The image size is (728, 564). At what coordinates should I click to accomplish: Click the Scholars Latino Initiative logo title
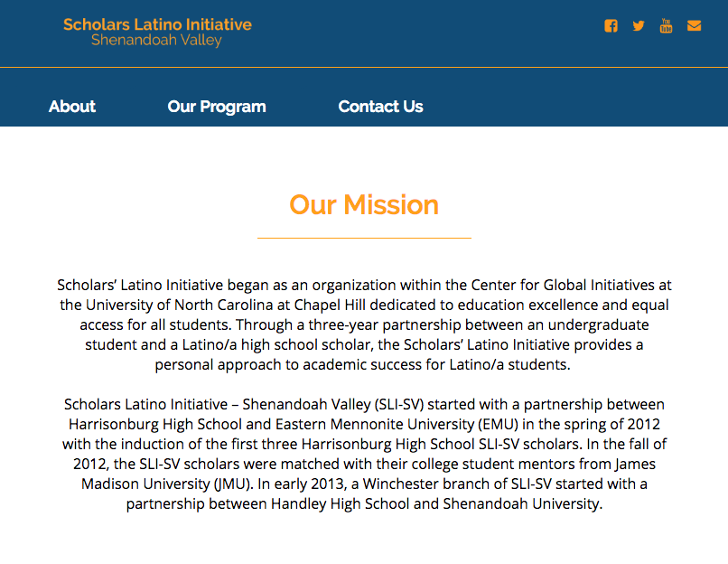(157, 24)
